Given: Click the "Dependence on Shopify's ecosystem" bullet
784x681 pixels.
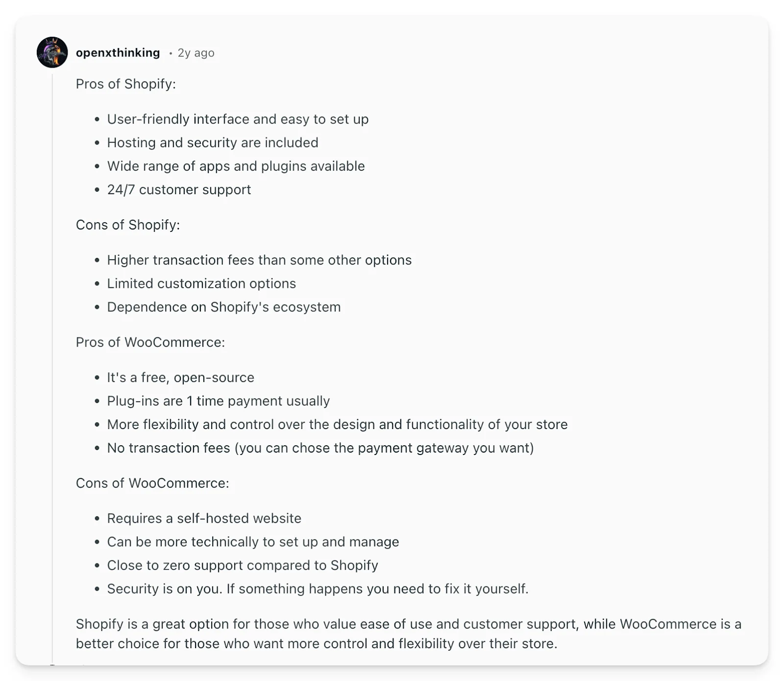Looking at the screenshot, I should (223, 307).
